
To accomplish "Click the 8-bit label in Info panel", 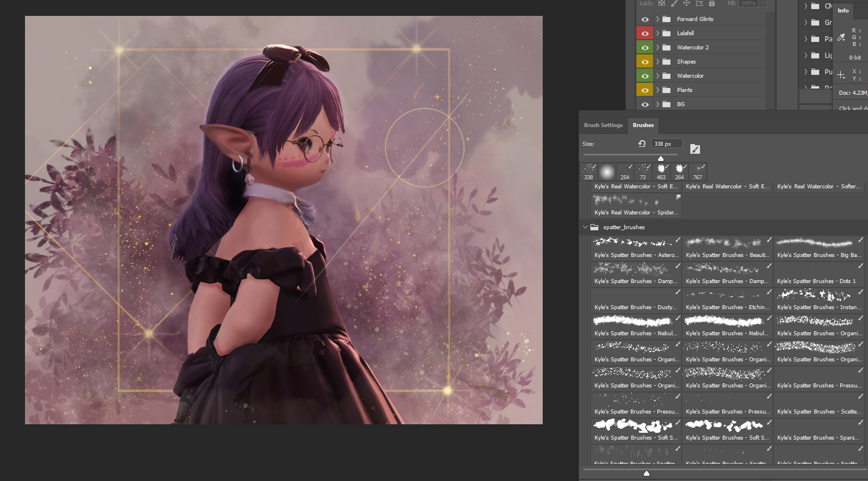I will click(x=855, y=58).
